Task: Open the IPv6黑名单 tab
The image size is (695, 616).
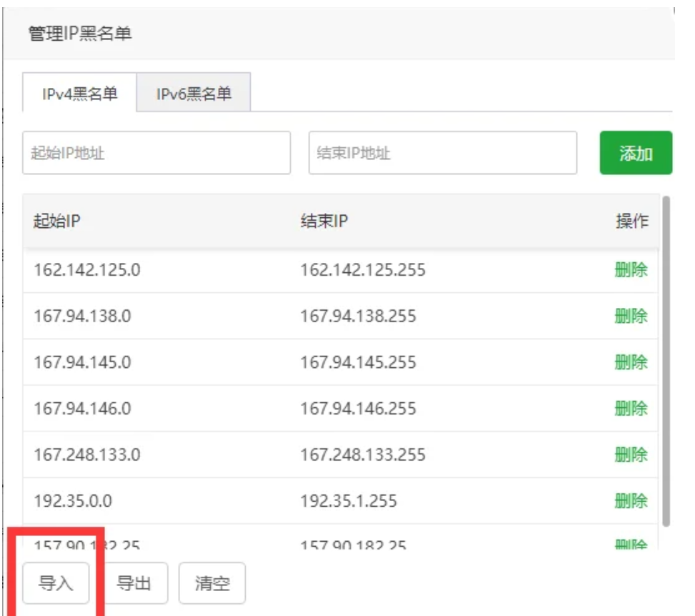Action: click(194, 94)
